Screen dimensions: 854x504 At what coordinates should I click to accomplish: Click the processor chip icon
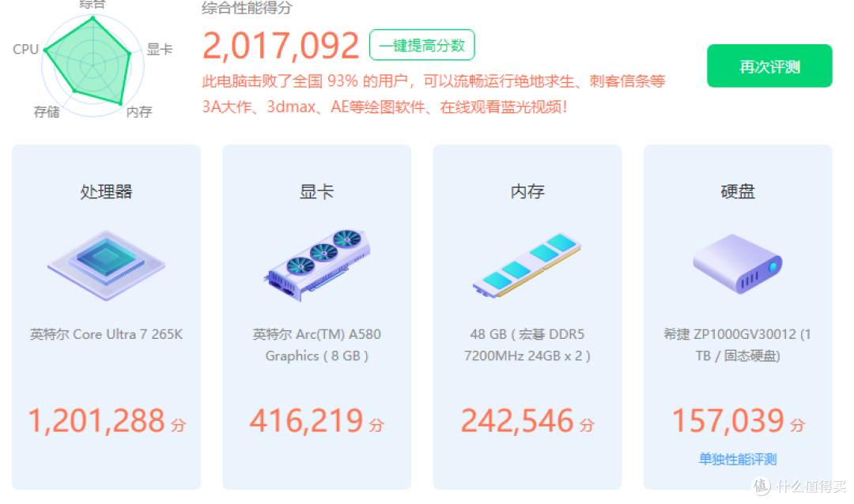(106, 265)
